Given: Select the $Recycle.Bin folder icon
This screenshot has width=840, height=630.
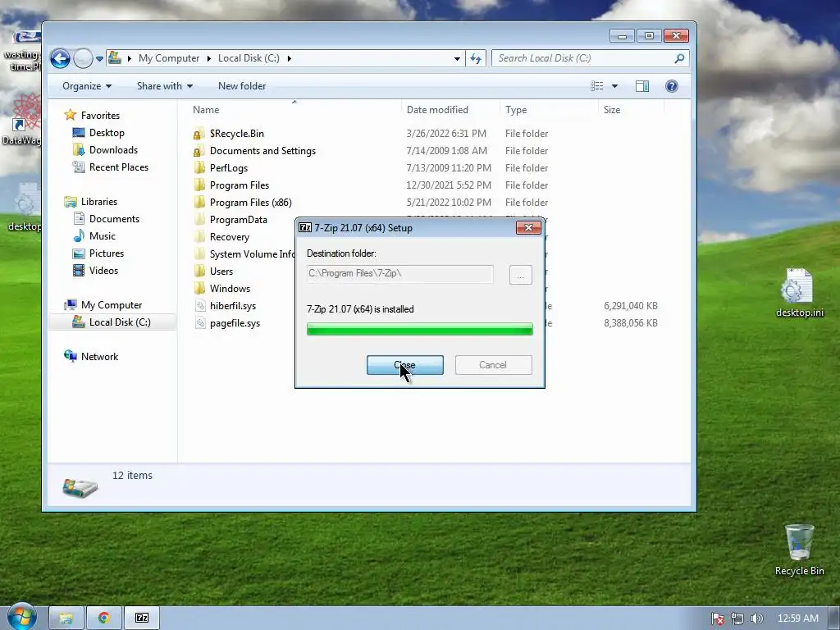Looking at the screenshot, I should click(x=199, y=134).
